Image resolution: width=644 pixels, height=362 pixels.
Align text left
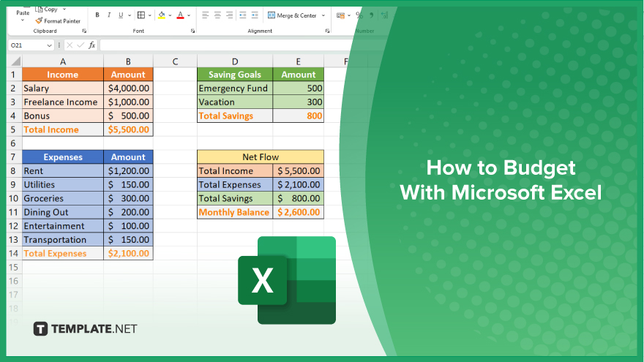tap(206, 15)
